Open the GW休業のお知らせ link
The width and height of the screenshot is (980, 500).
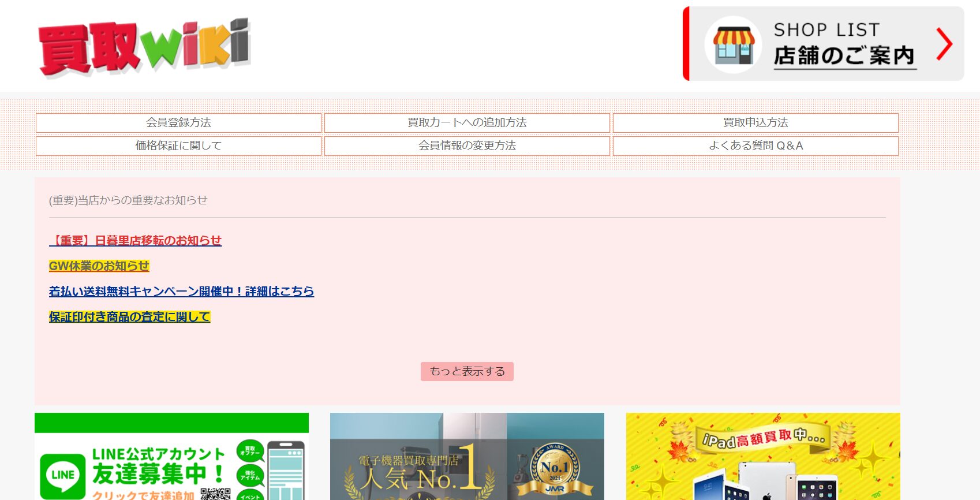(x=99, y=266)
